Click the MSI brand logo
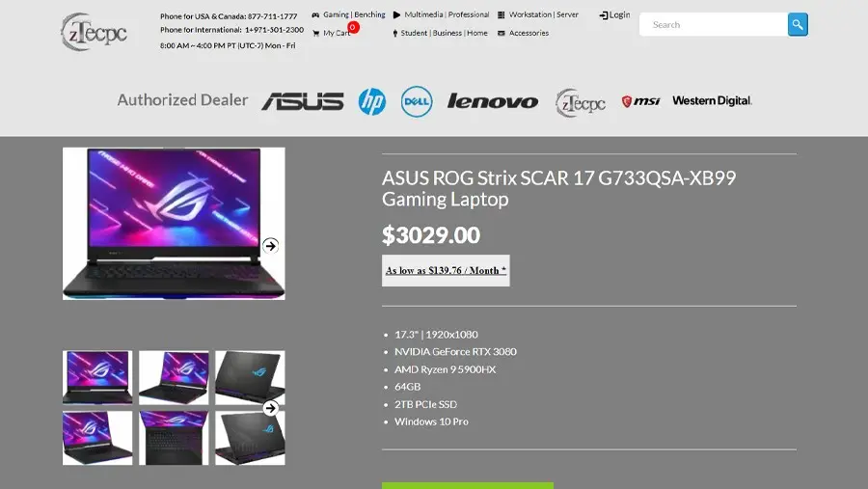868x489 pixels. click(640, 101)
